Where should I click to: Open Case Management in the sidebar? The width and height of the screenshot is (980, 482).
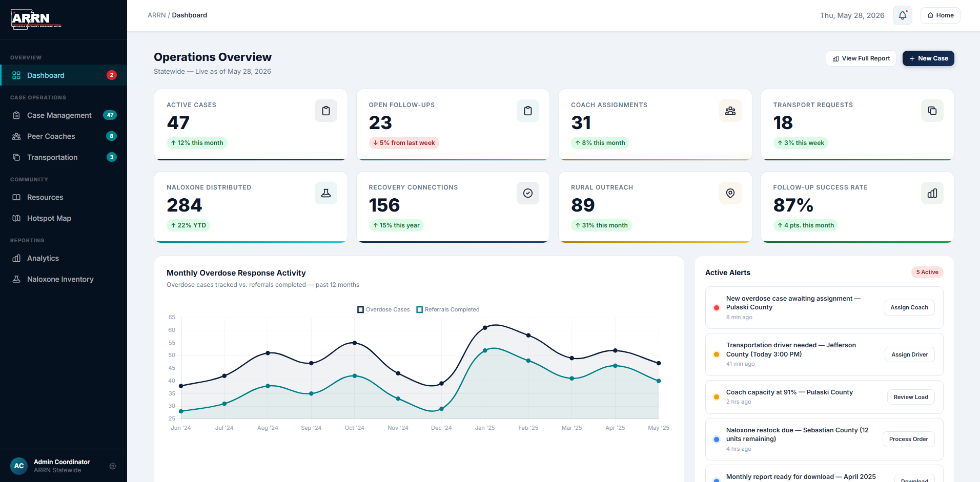(x=64, y=115)
